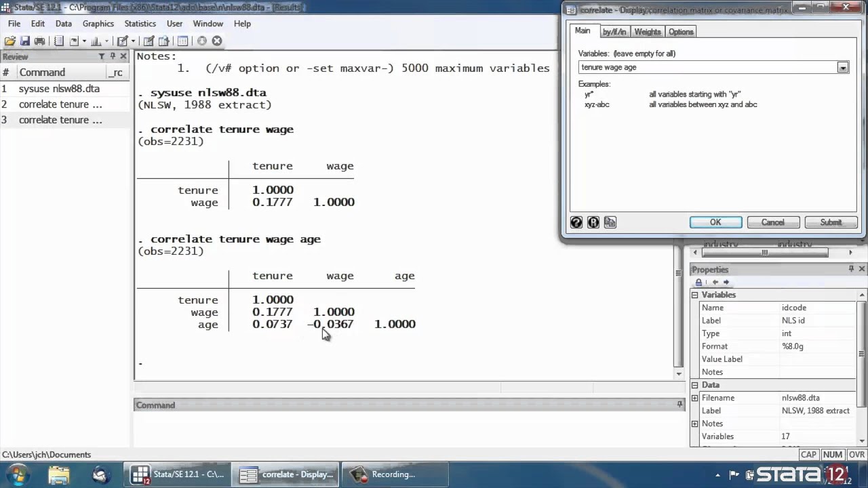Collapse the Data properties section
This screenshot has height=488, width=868.
tap(694, 385)
